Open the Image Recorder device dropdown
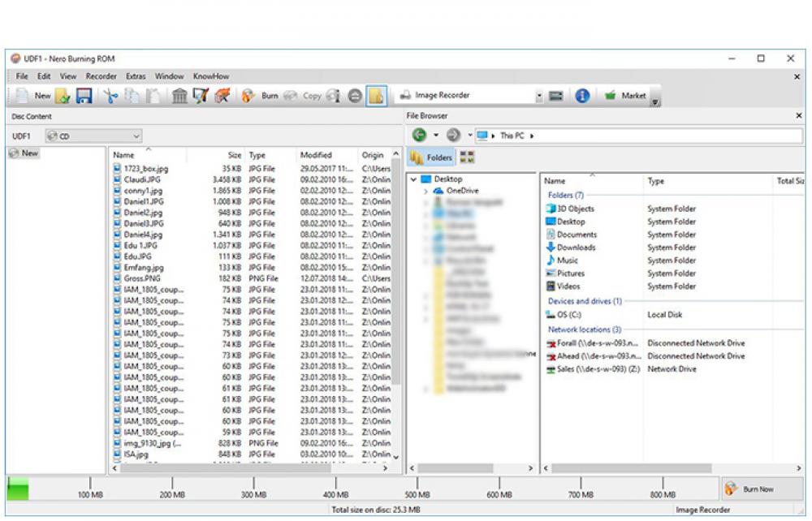 [539, 95]
